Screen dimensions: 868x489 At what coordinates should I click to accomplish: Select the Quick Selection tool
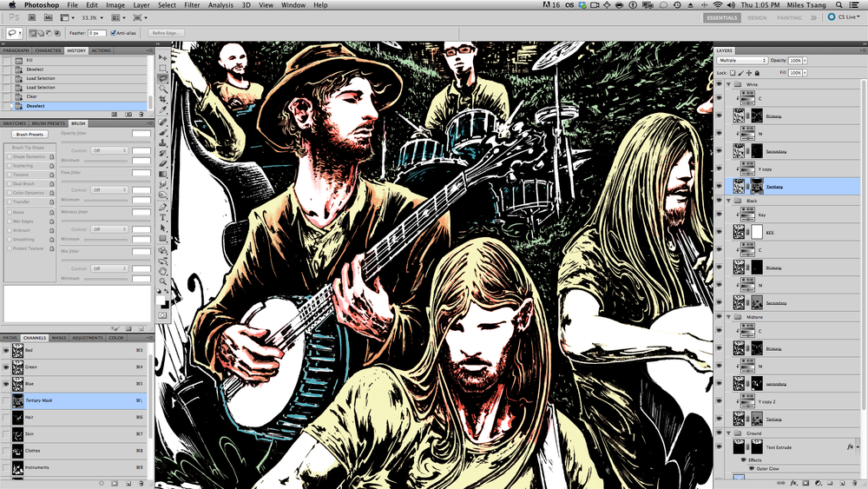click(163, 89)
